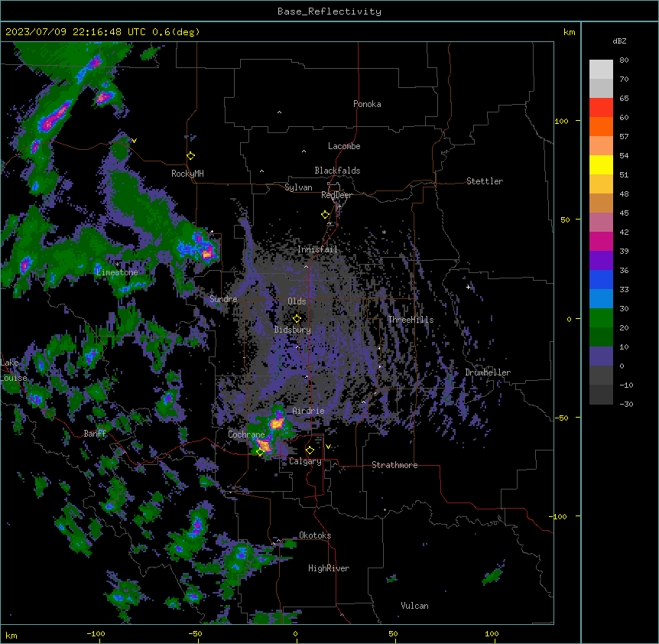Click the Sundre city label
This screenshot has height=644, width=659.
223,299
